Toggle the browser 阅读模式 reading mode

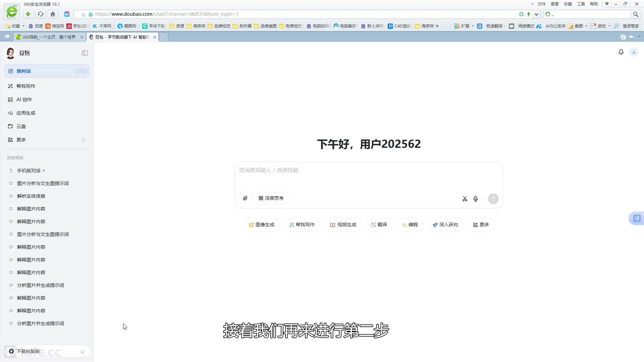[x=522, y=26]
